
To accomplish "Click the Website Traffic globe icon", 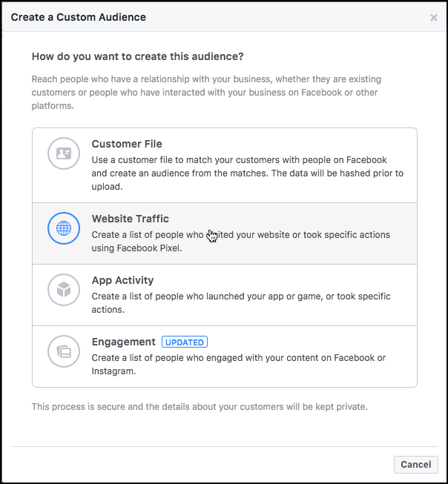I will click(x=64, y=228).
